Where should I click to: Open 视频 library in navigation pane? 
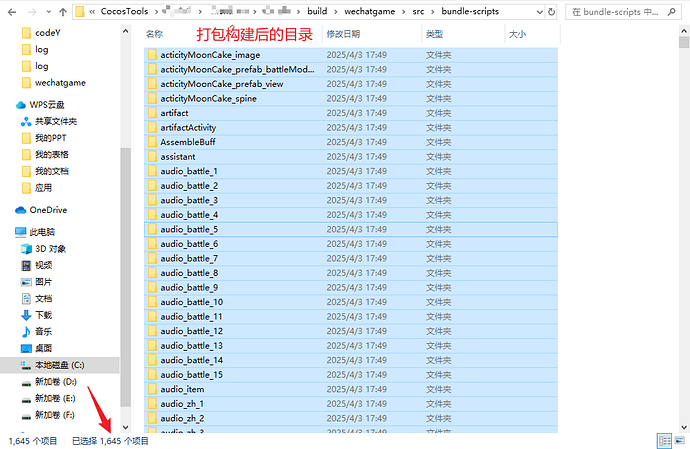(x=37, y=265)
